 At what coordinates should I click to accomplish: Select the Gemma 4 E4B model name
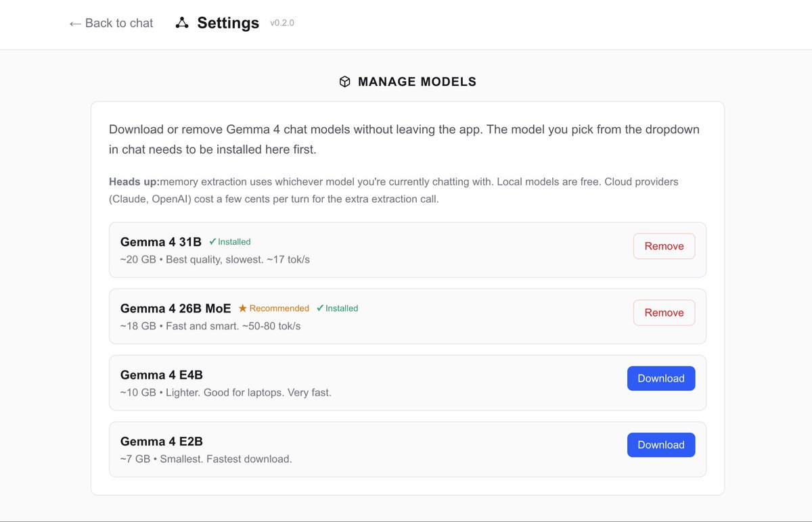tap(162, 375)
